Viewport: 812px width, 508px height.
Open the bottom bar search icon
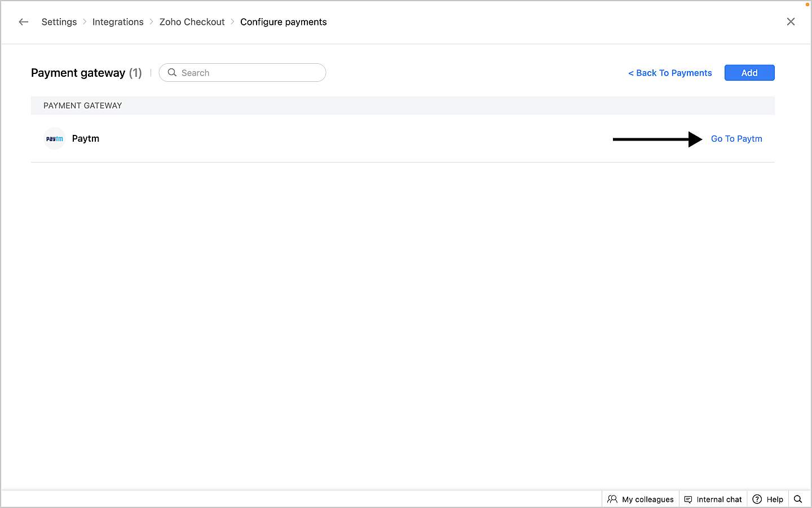pyautogui.click(x=798, y=499)
